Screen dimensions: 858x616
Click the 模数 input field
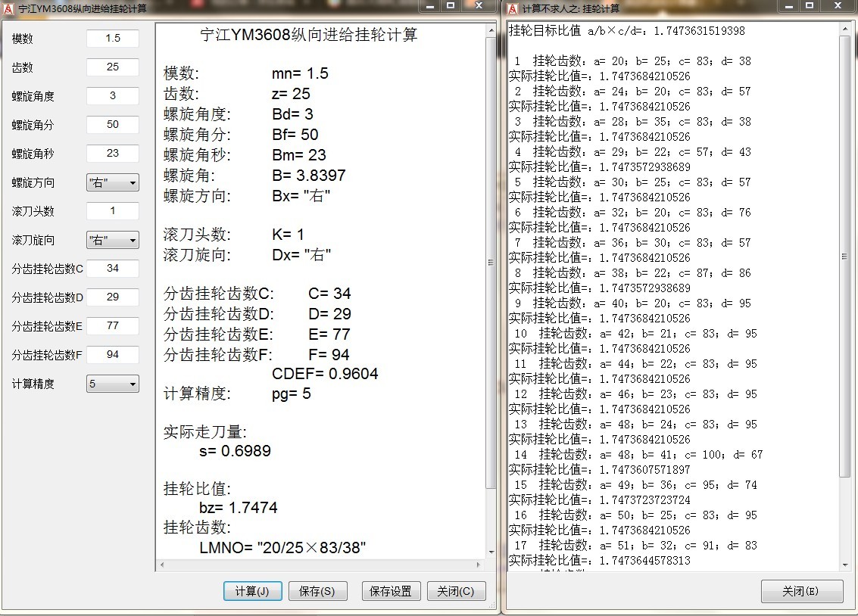pyautogui.click(x=113, y=39)
